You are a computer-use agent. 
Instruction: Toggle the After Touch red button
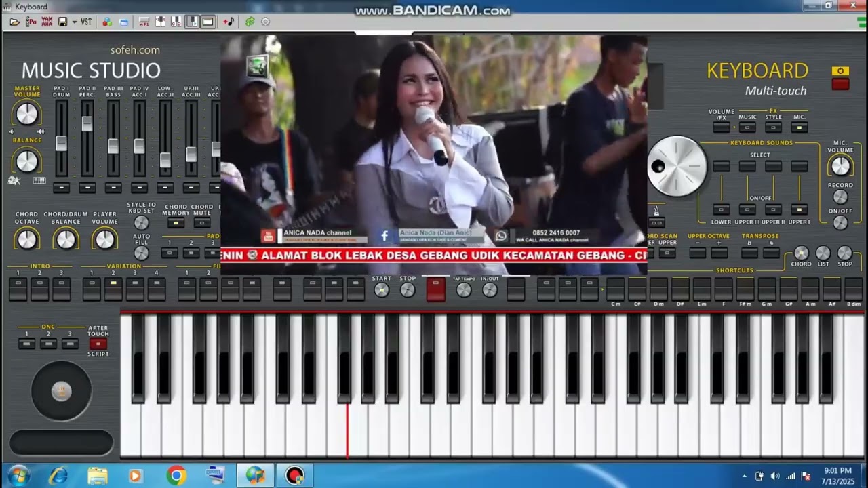[x=98, y=344]
